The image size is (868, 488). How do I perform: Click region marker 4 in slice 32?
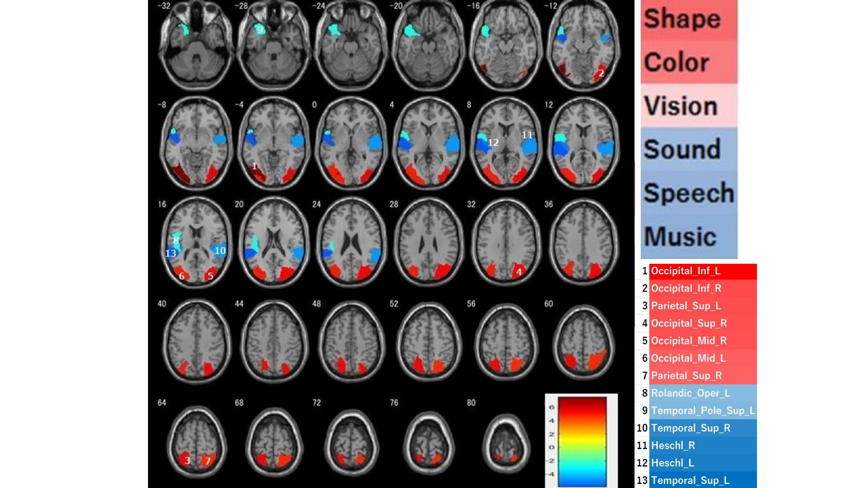point(519,272)
